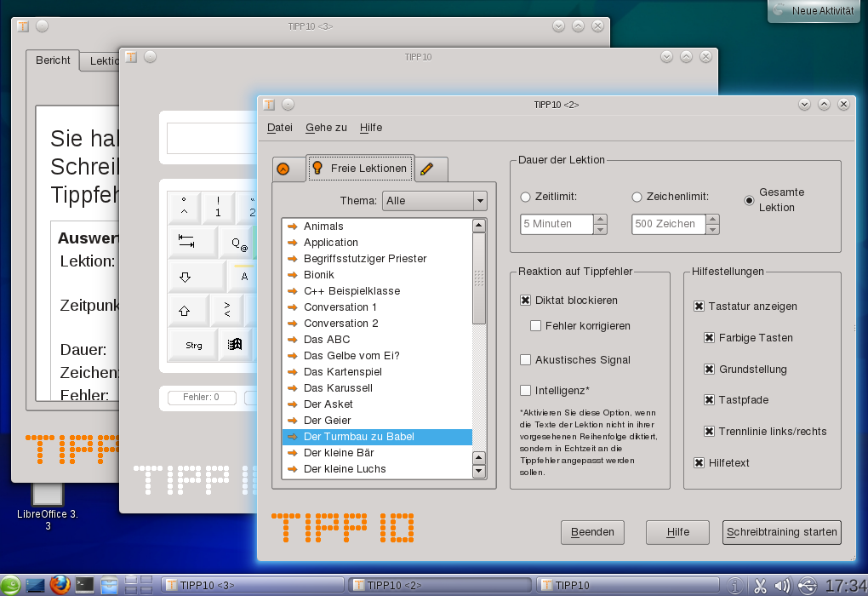868x596 pixels.
Task: Start training with Schreibtraining starten
Action: (x=782, y=532)
